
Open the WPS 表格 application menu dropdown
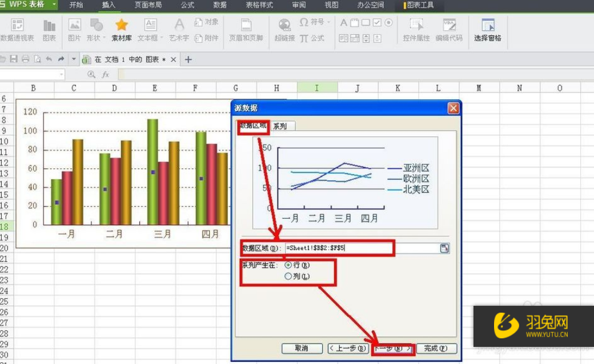point(54,5)
